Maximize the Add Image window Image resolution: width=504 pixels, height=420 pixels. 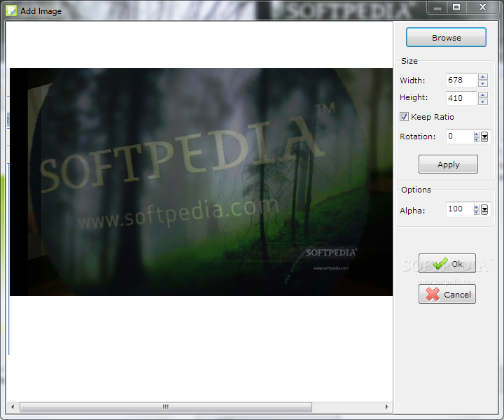click(x=456, y=7)
